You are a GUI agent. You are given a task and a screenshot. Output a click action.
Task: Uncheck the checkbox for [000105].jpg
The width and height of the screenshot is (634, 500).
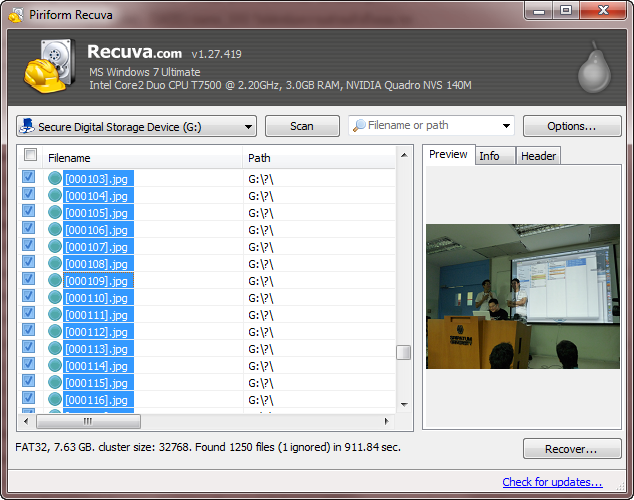point(28,211)
